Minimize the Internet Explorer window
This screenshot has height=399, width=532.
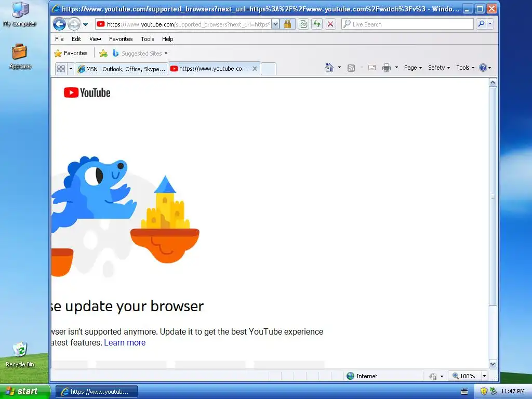(467, 9)
